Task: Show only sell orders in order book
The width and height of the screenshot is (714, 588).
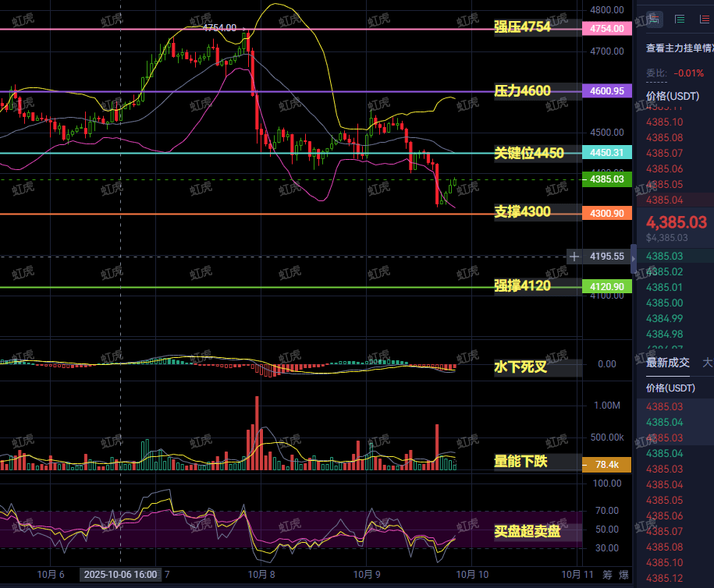Action: pyautogui.click(x=705, y=19)
